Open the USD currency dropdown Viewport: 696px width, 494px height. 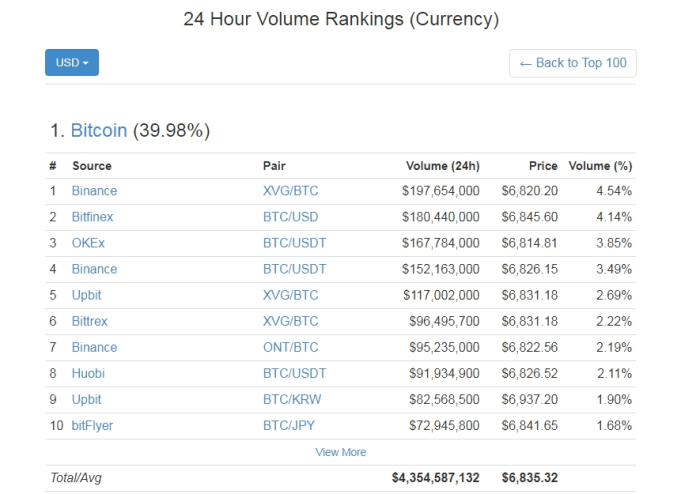(71, 63)
